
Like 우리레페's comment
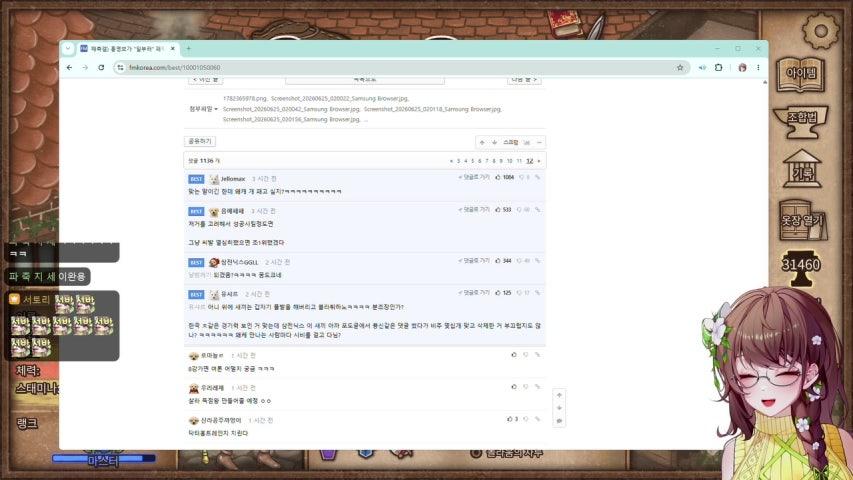(514, 387)
